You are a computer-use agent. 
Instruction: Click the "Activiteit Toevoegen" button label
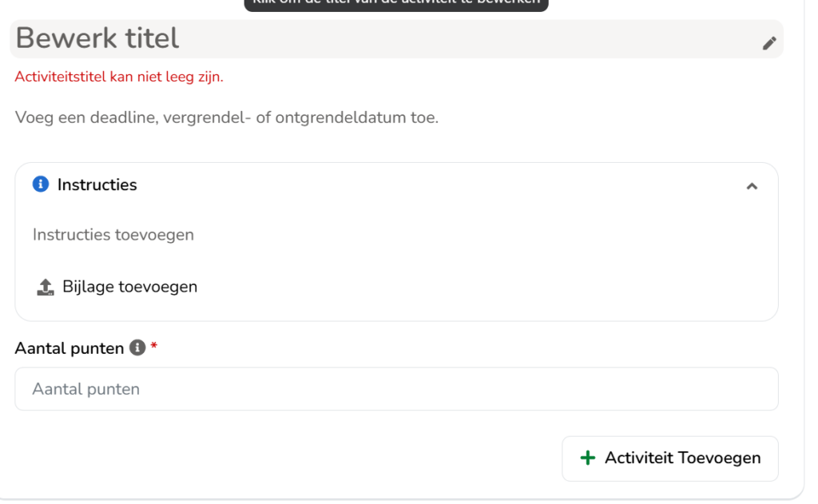click(x=682, y=458)
